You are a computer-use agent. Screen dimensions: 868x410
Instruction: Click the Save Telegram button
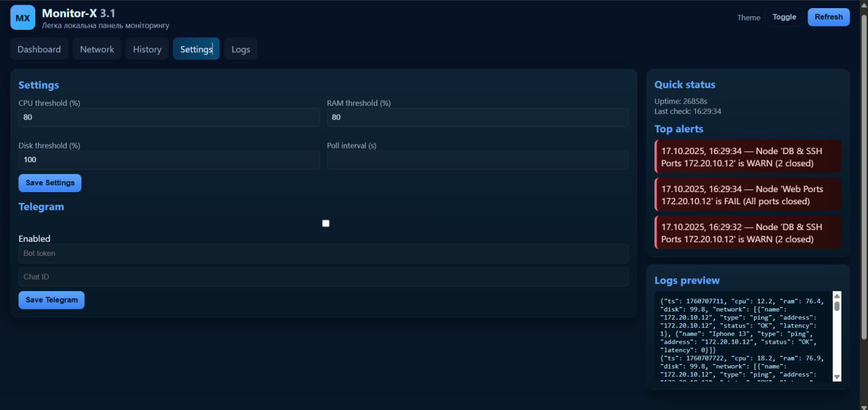coord(52,300)
